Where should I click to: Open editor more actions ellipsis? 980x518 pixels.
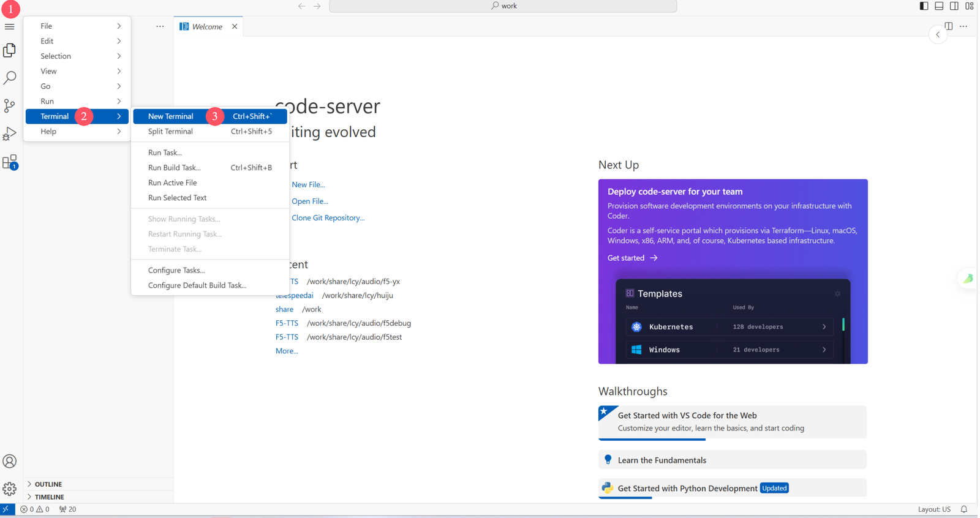963,26
